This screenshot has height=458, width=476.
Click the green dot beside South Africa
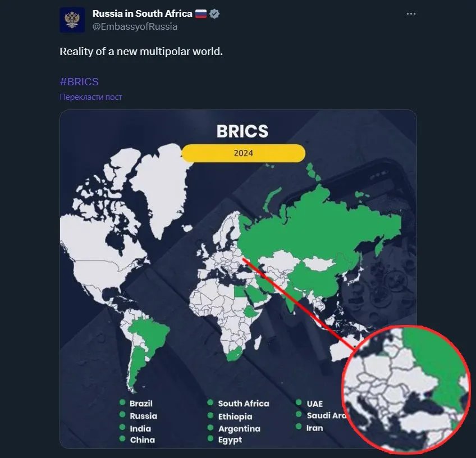point(210,403)
